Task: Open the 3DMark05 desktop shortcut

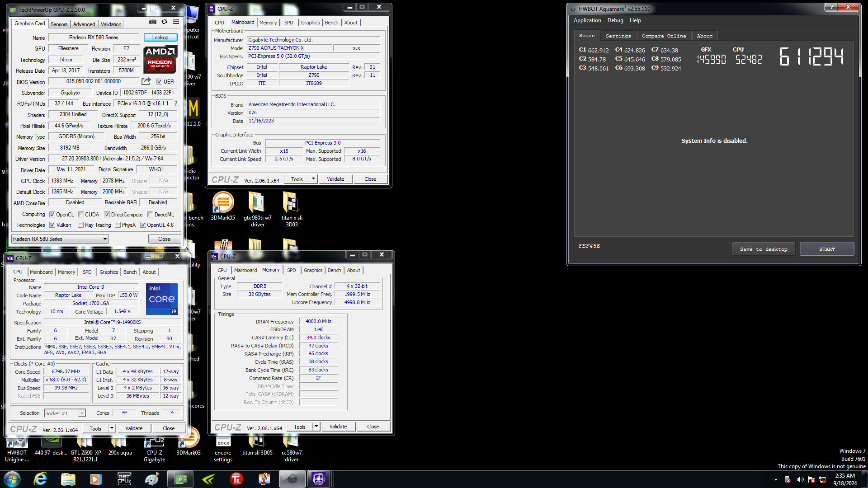Action: tap(223, 206)
